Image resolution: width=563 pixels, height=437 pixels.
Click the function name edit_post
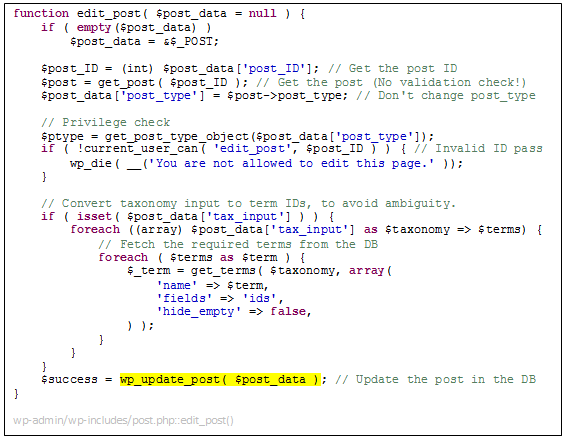click(108, 14)
